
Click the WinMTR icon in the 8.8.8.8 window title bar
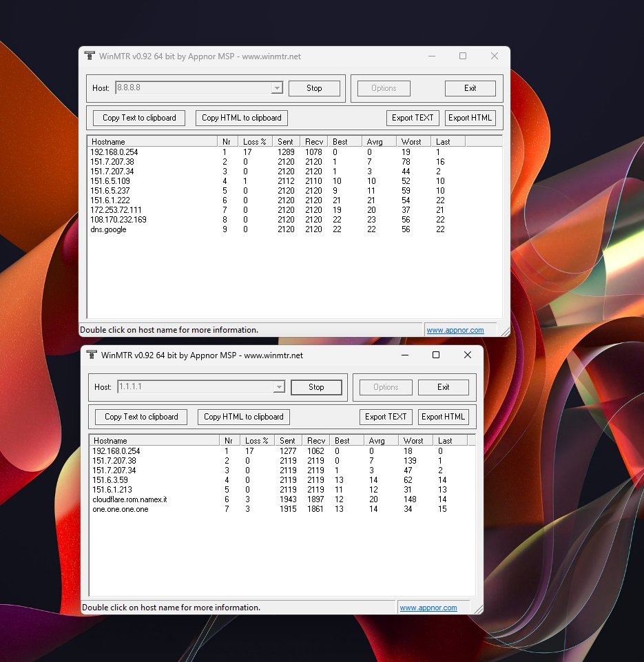pyautogui.click(x=90, y=56)
